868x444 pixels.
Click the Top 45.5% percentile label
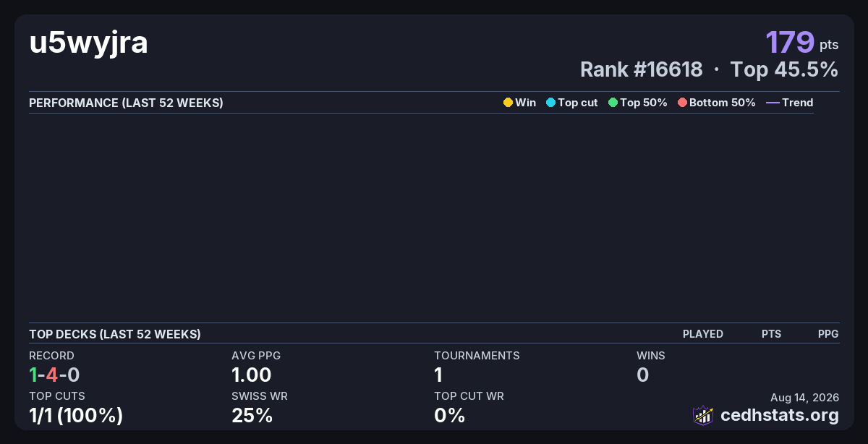click(784, 69)
